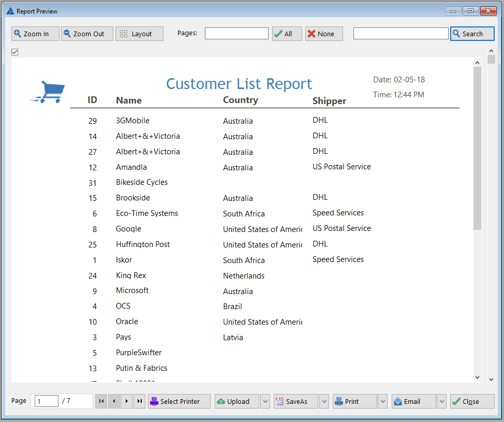504x422 pixels.
Task: Close the report preview with Close button
Action: tap(472, 401)
